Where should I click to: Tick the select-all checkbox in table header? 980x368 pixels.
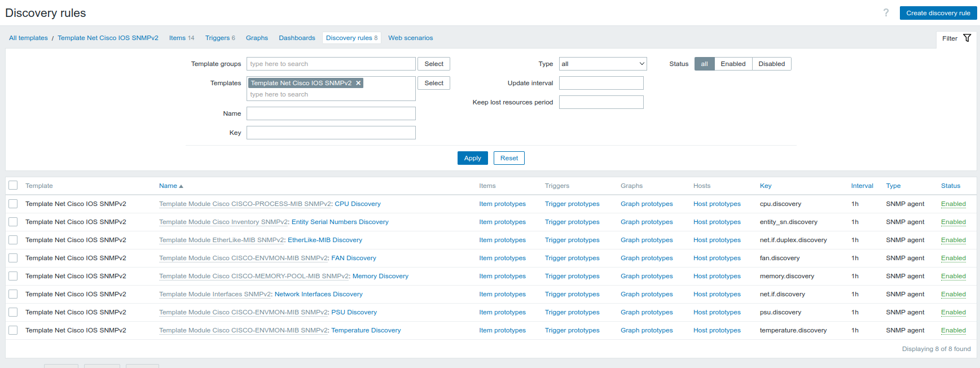[13, 186]
